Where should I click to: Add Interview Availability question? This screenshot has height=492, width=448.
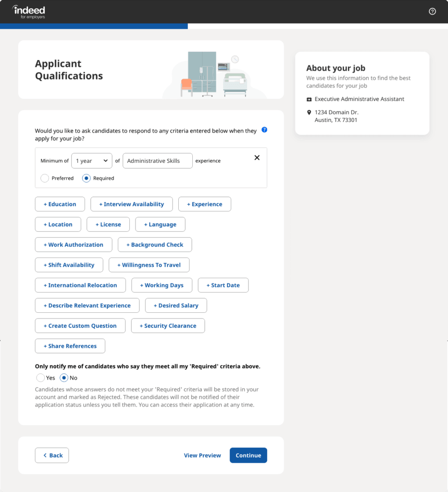[x=132, y=204]
